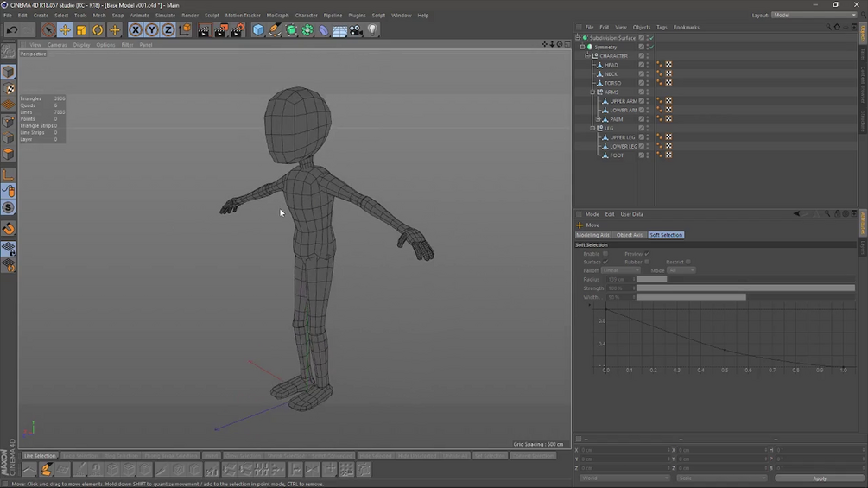Adjust the Radius slider

652,279
